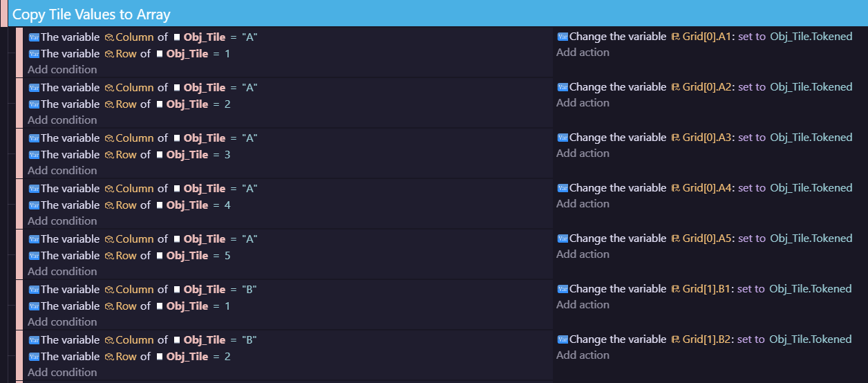Click the Grid variable icon in the Grid[1].B1 action
Viewport: 868px width, 383px height.
tap(675, 289)
